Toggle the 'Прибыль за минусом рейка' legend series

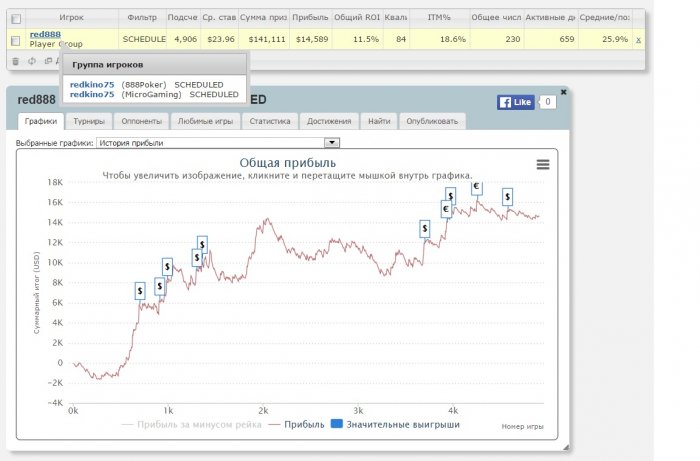tap(192, 424)
